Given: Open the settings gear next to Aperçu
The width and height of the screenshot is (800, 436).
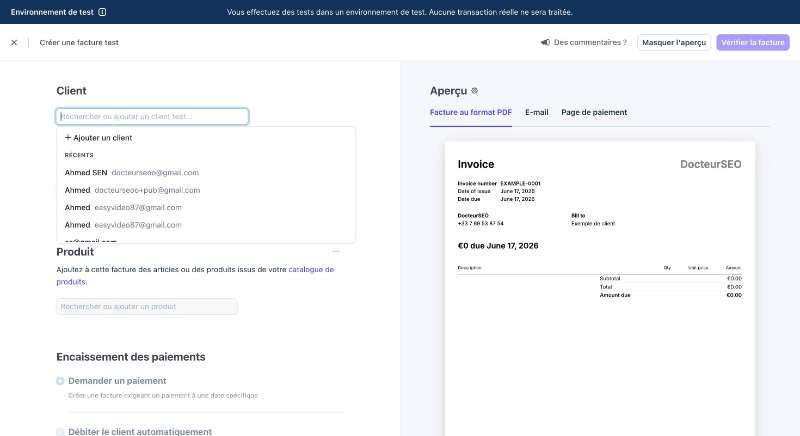Looking at the screenshot, I should tap(474, 91).
